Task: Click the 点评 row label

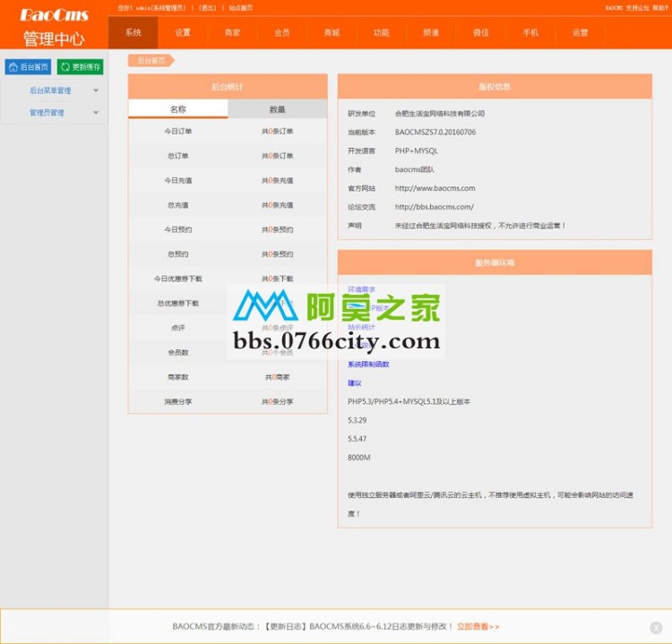Action: 178,328
